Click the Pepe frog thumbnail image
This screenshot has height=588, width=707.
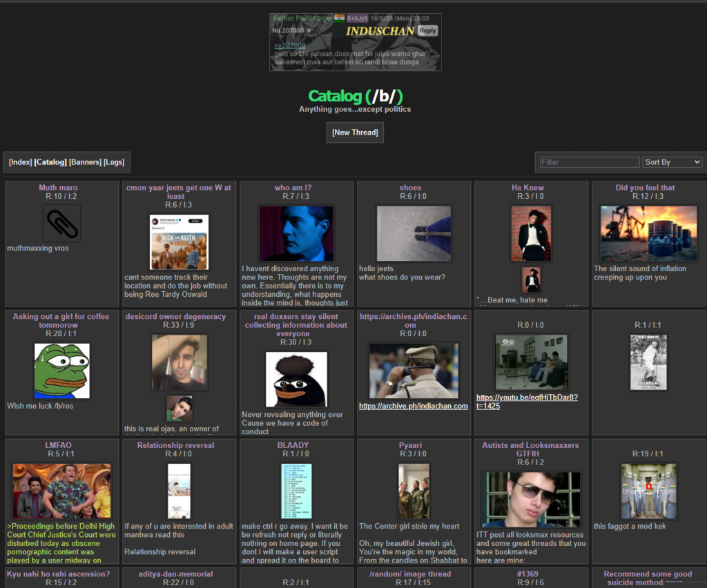62,371
